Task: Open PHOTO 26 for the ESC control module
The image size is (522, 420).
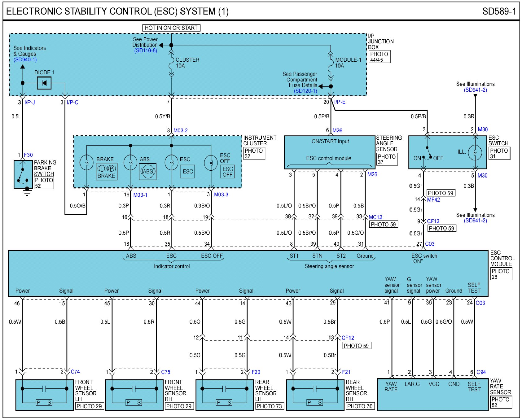Action: tap(501, 274)
